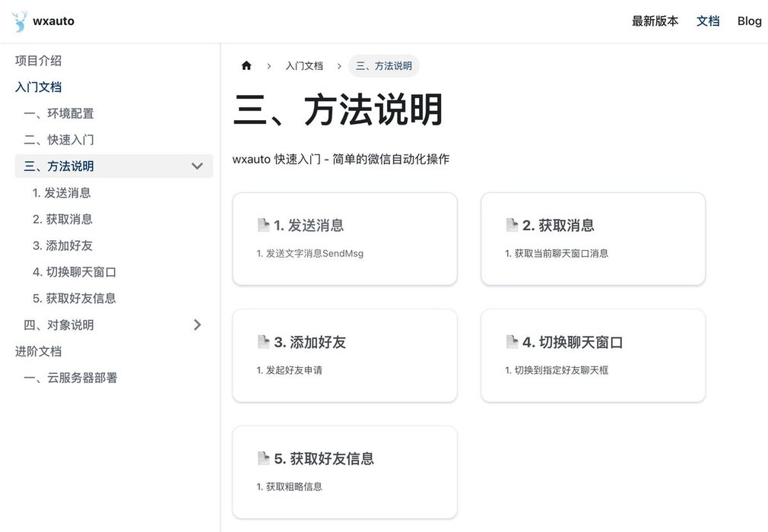Select 一、环境配置 in the sidebar
The height and width of the screenshot is (532, 768).
[x=59, y=114]
